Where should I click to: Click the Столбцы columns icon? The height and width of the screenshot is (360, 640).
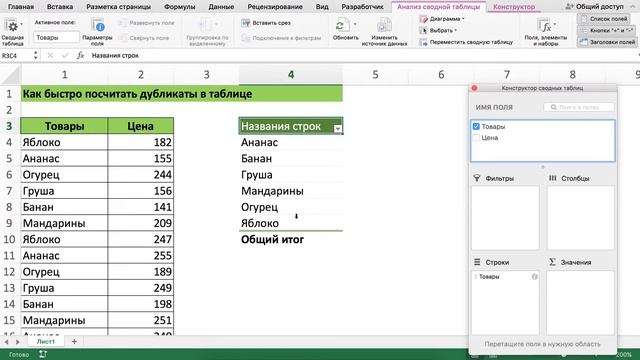pos(553,178)
